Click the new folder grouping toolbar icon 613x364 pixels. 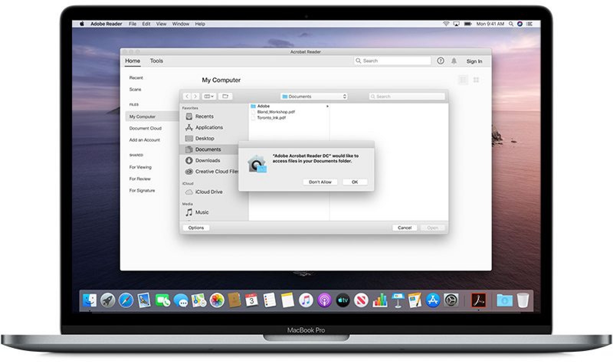coord(225,97)
